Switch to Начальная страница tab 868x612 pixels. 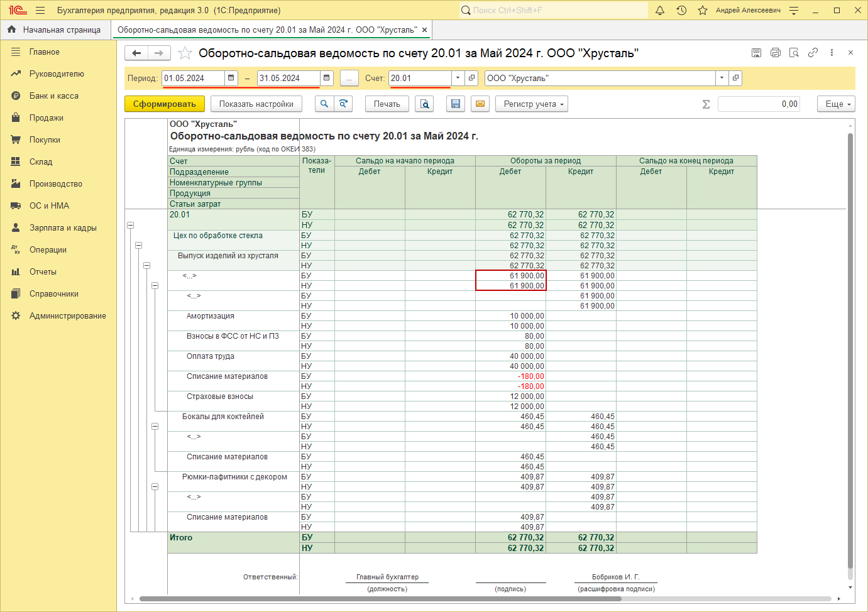click(x=55, y=30)
